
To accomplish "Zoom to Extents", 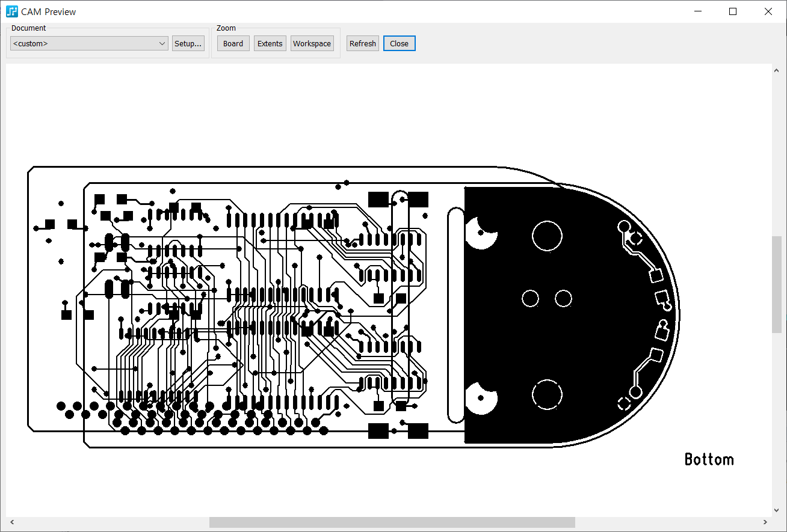I will click(x=270, y=43).
